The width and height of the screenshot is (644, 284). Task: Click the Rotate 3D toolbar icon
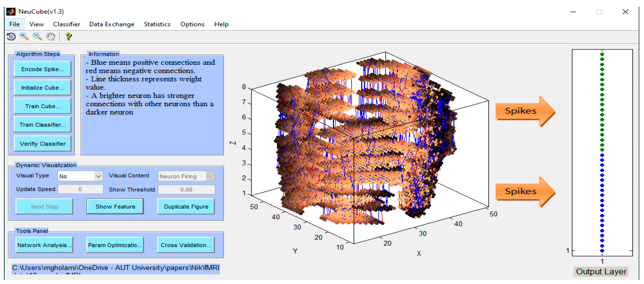point(11,37)
